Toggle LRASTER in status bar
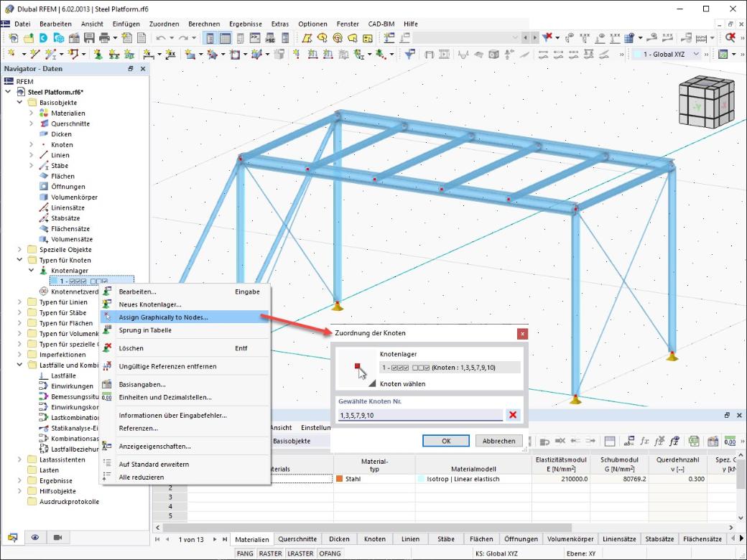This screenshot has height=560, width=747. [x=300, y=554]
